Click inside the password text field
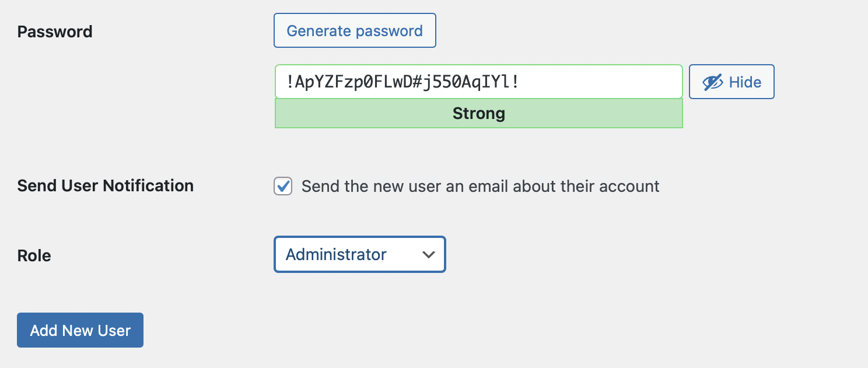The width and height of the screenshot is (868, 368). pos(478,81)
